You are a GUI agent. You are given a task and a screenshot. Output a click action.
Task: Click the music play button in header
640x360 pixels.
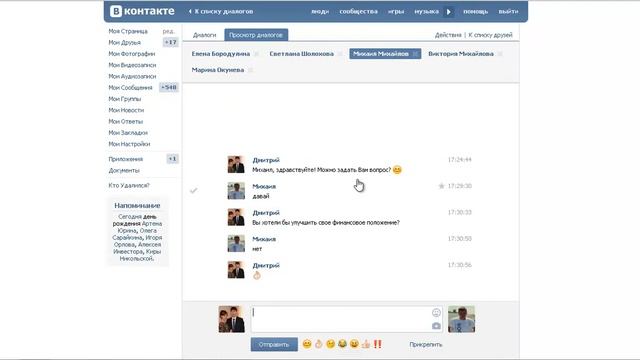449,12
